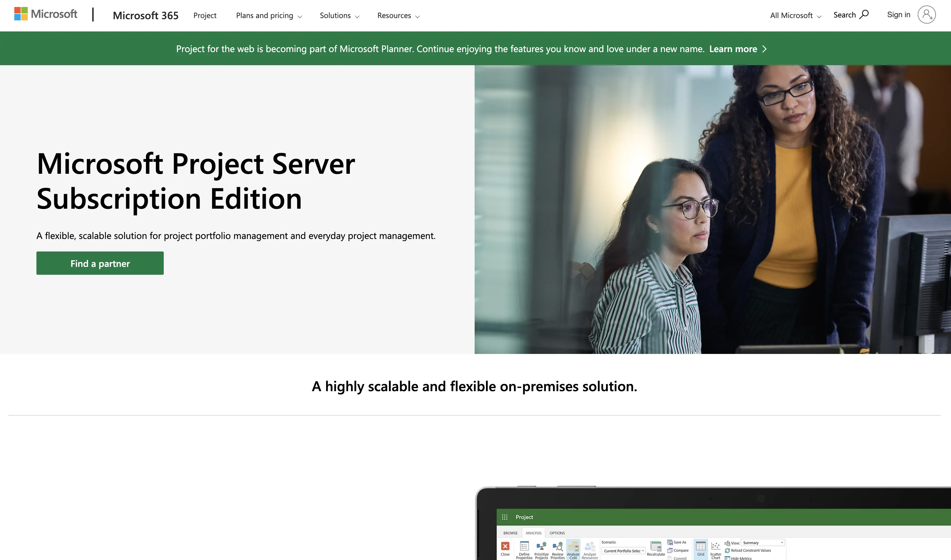Click the Define Properties icon
Image resolution: width=951 pixels, height=560 pixels.
pyautogui.click(x=524, y=546)
